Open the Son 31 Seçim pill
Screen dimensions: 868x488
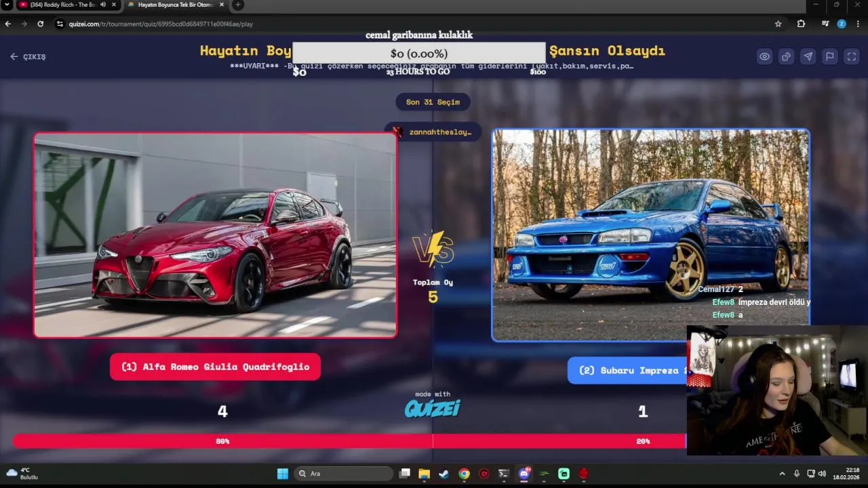point(433,102)
